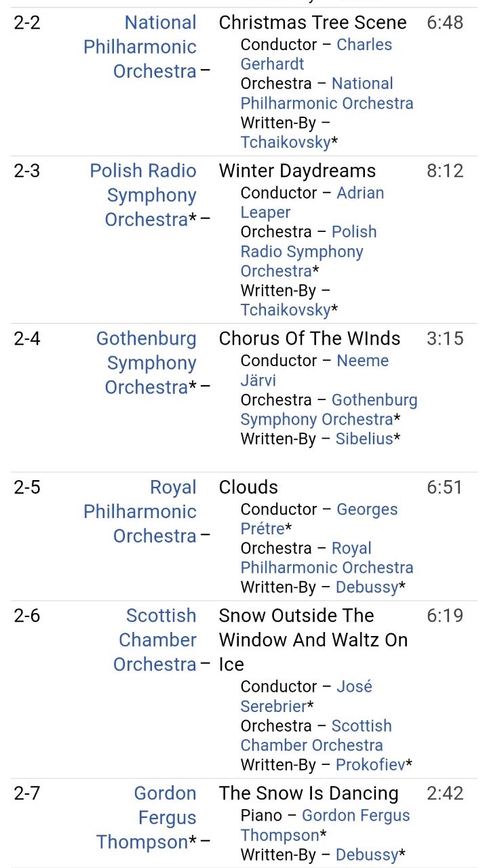Open conductor Georges Prêtre link

[x=319, y=519]
